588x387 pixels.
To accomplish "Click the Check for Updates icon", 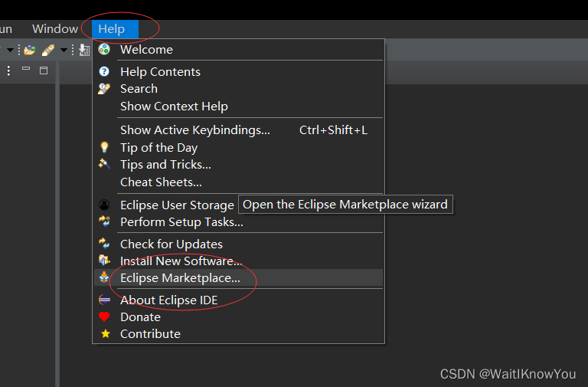I will [x=104, y=244].
